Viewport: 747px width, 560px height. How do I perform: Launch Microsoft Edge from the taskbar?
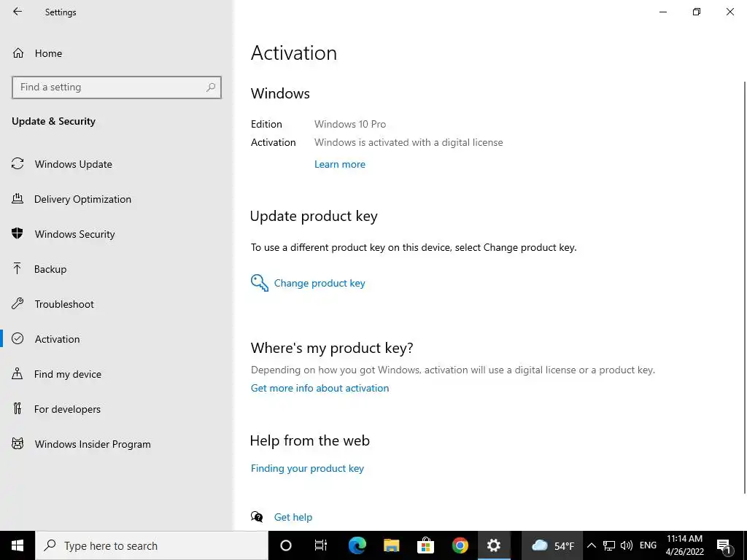(x=357, y=545)
